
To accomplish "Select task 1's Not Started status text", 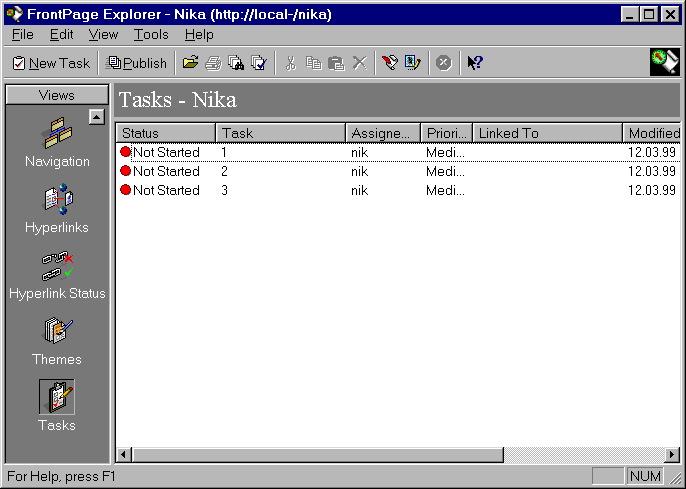I will [x=166, y=152].
